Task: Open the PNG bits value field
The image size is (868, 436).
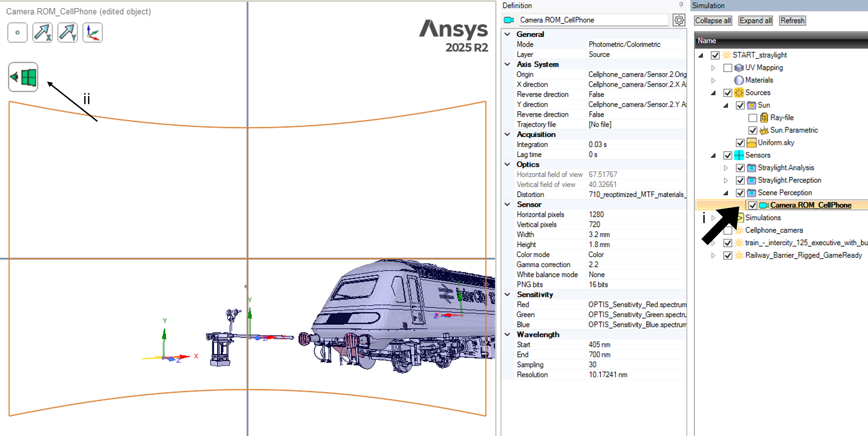Action: coord(637,285)
